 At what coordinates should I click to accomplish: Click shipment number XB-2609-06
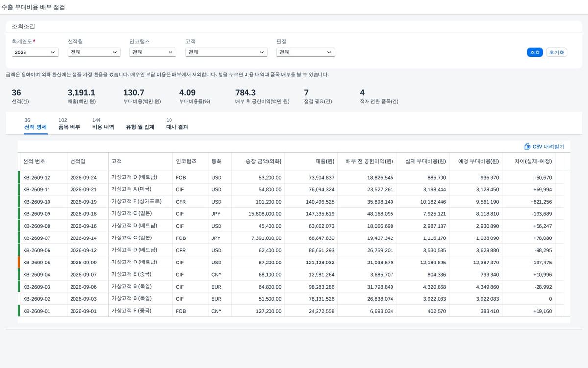[37, 250]
